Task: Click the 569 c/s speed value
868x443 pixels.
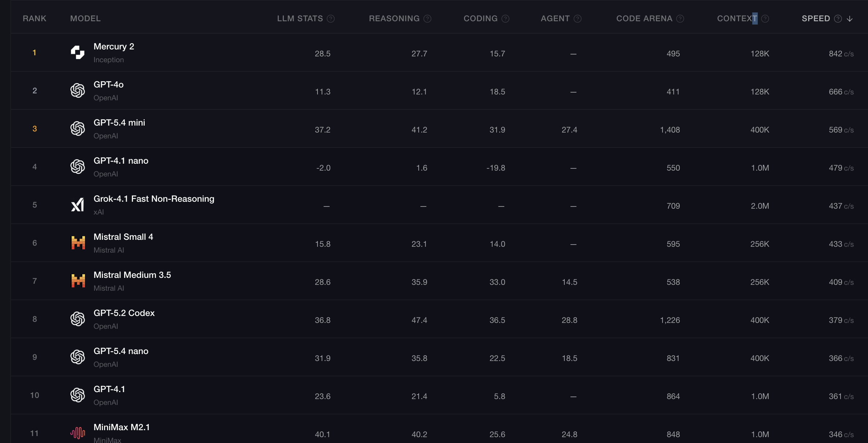Action: click(841, 130)
